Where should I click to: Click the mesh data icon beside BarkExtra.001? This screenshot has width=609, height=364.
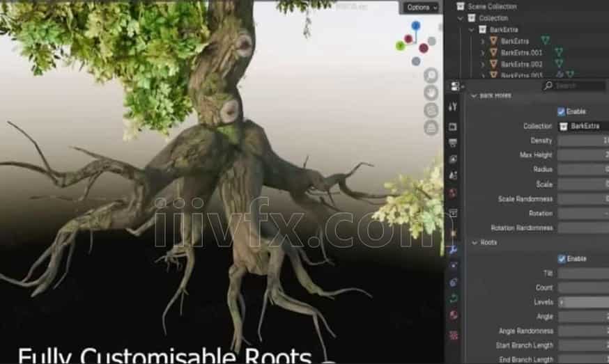click(559, 52)
